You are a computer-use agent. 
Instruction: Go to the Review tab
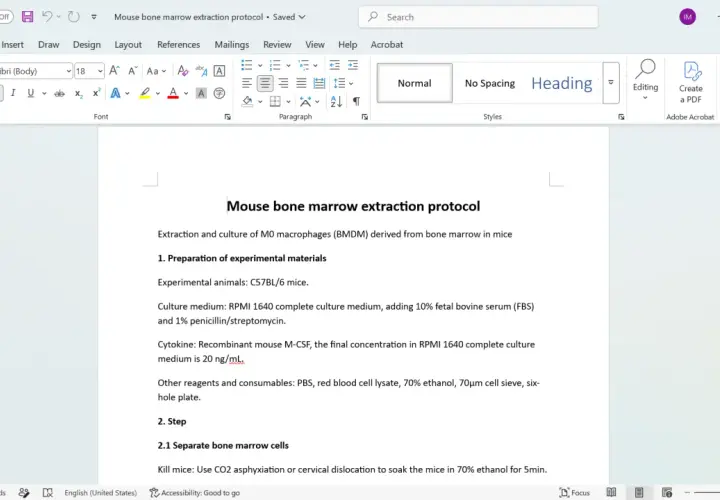[x=277, y=45]
